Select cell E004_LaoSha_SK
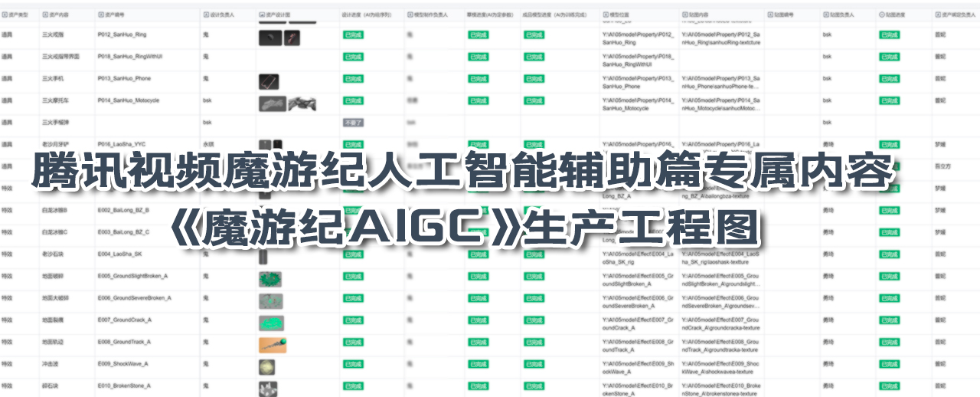The width and height of the screenshot is (980, 397). click(119, 254)
